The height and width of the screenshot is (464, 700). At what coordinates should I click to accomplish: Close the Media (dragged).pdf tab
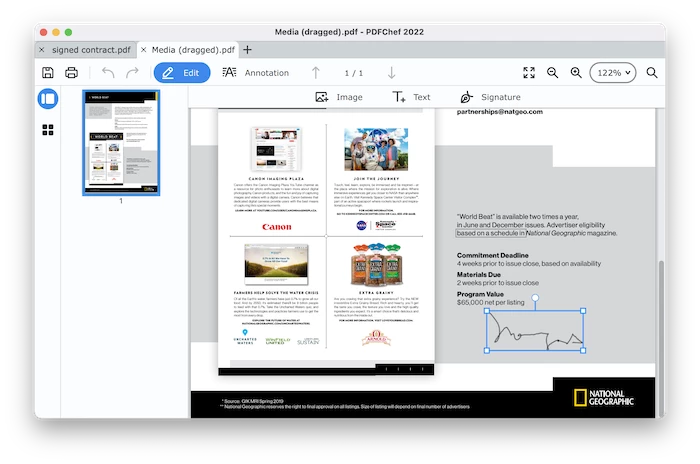pyautogui.click(x=143, y=50)
